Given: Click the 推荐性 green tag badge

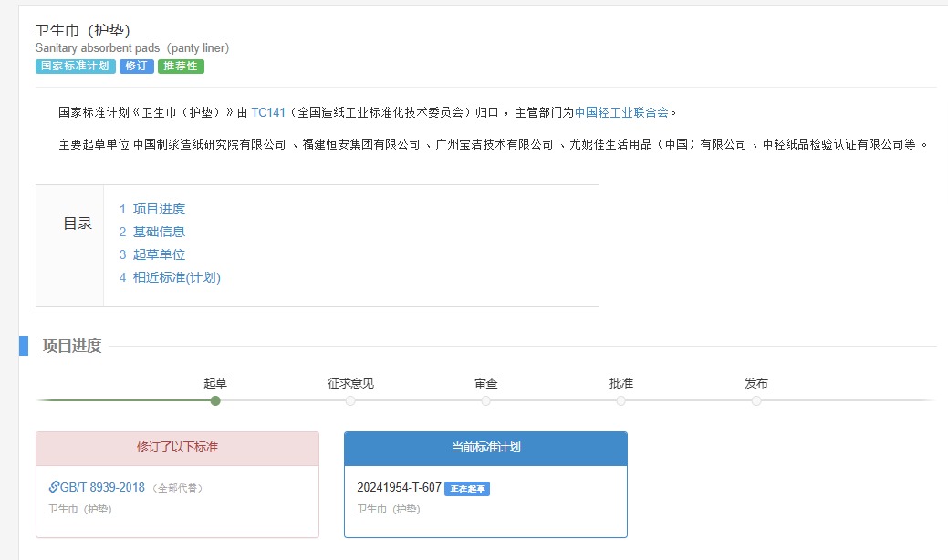Looking at the screenshot, I should (181, 66).
